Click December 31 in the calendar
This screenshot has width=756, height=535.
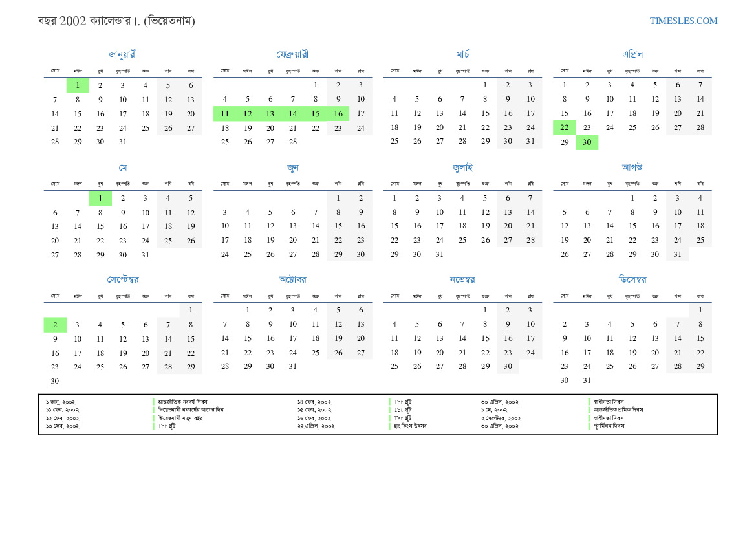[587, 380]
